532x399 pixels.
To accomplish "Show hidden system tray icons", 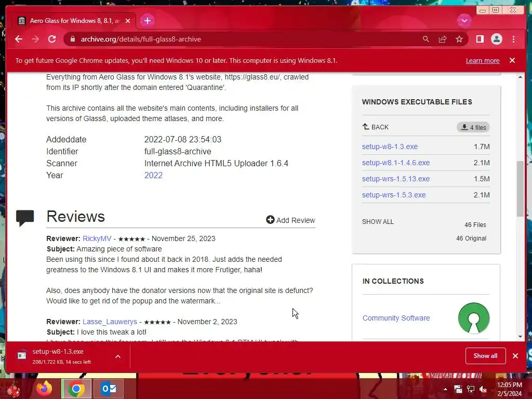I will (445, 389).
